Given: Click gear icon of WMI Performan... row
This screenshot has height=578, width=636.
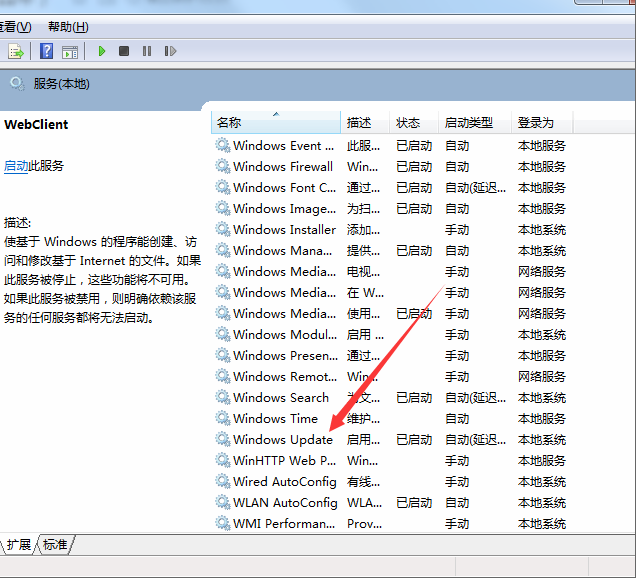Looking at the screenshot, I should pos(223,524).
